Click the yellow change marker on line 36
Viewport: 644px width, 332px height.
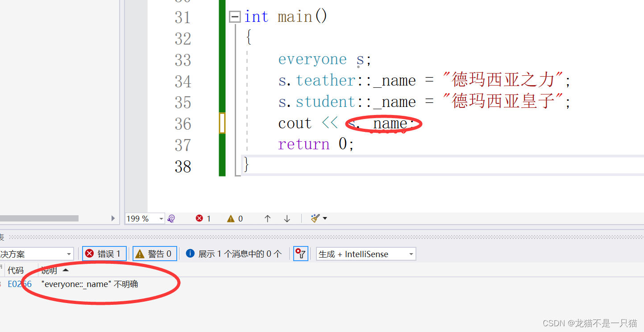[x=222, y=123]
